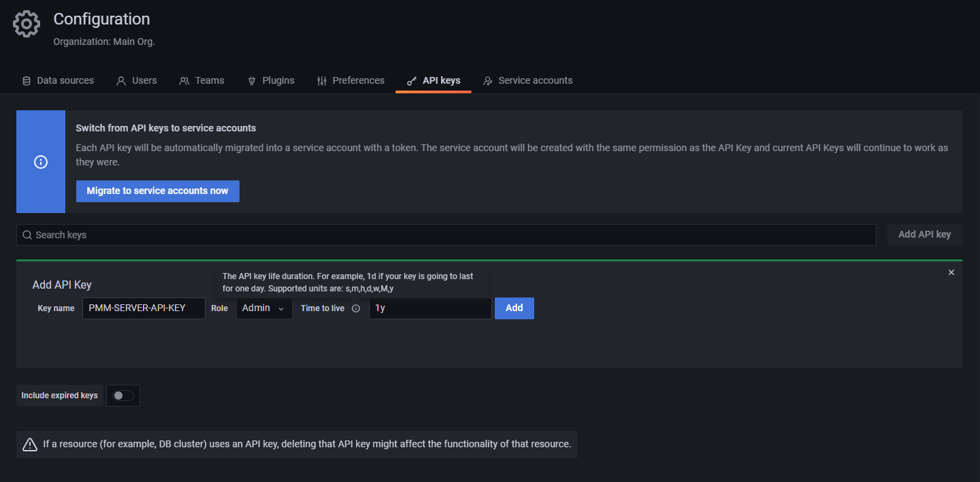Open the Role dropdown showing Admin
Image resolution: width=980 pixels, height=482 pixels.
tap(264, 308)
